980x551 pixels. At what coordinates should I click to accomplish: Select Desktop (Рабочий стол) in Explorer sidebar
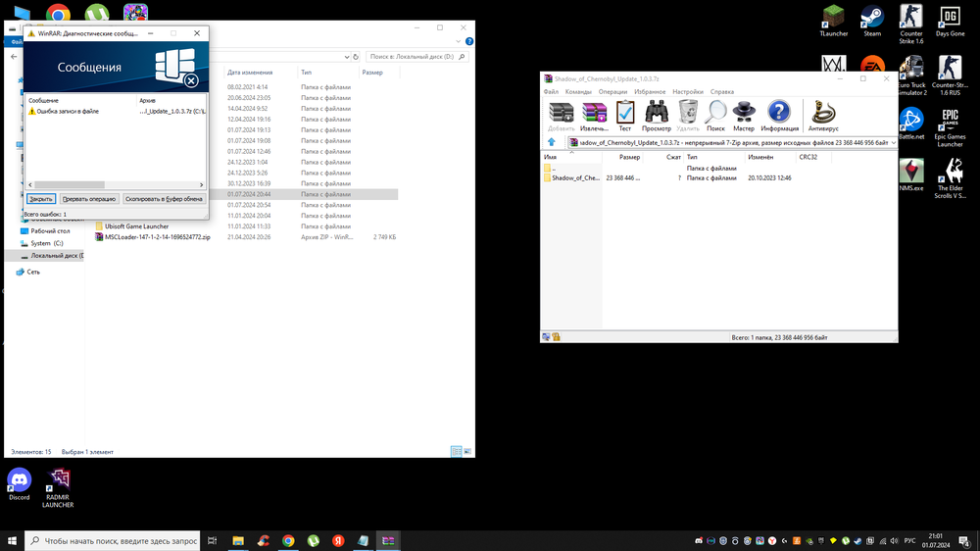coord(50,230)
